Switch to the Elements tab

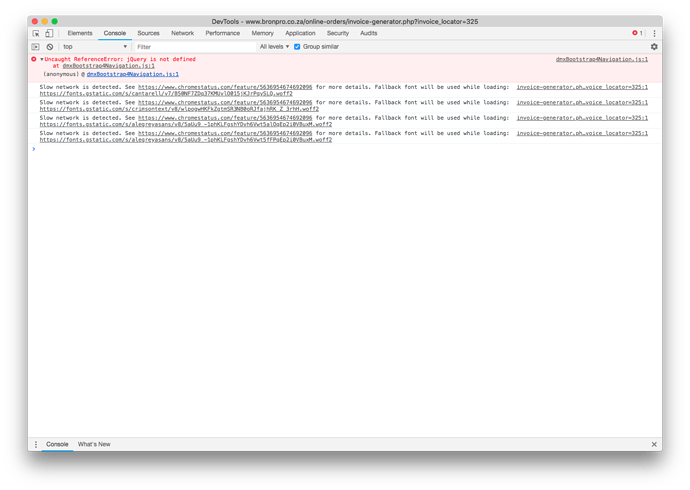[x=80, y=33]
